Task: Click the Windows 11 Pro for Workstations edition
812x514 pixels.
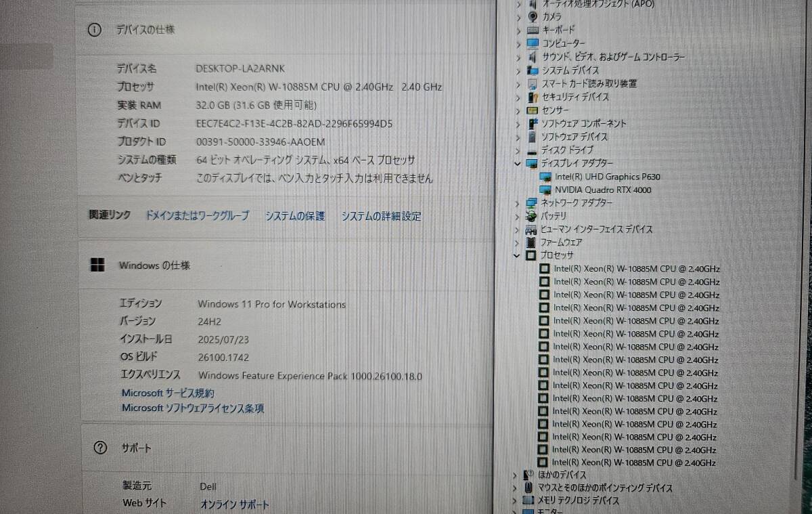Action: [x=272, y=305]
